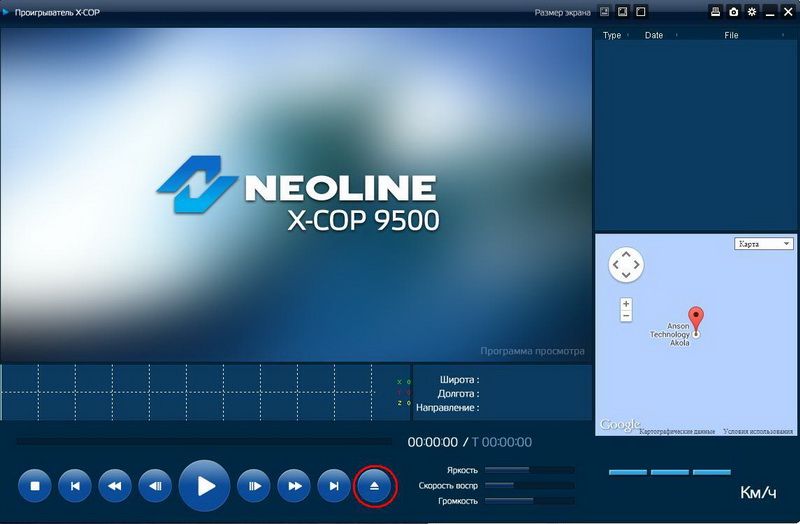The height and width of the screenshot is (524, 800).
Task: Click the Fast forward button
Action: [293, 486]
